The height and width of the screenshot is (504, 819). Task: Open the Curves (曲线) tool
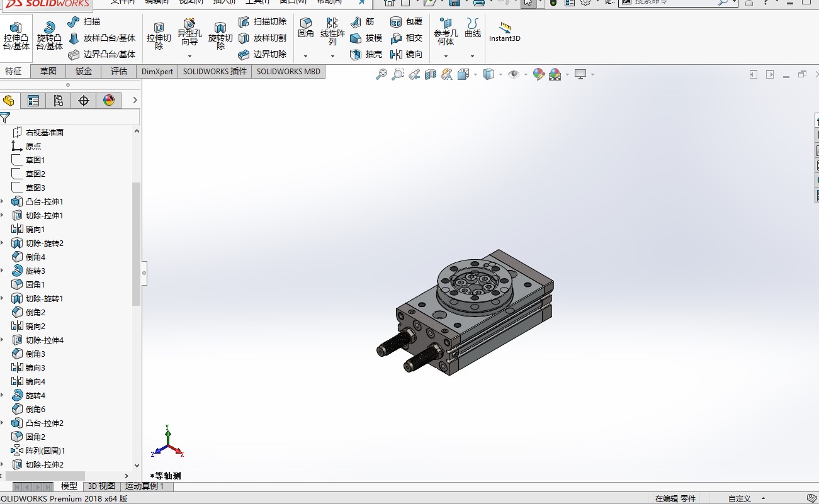[473, 28]
